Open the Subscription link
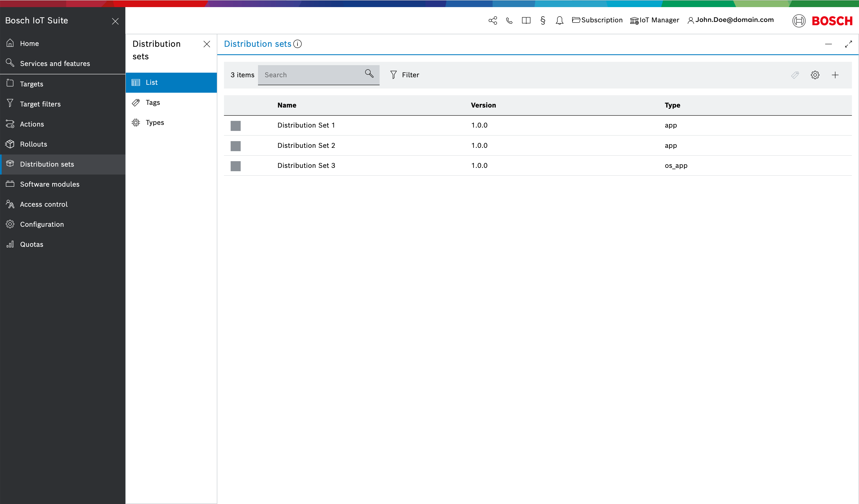Screen dimensions: 859x504 coord(597,20)
